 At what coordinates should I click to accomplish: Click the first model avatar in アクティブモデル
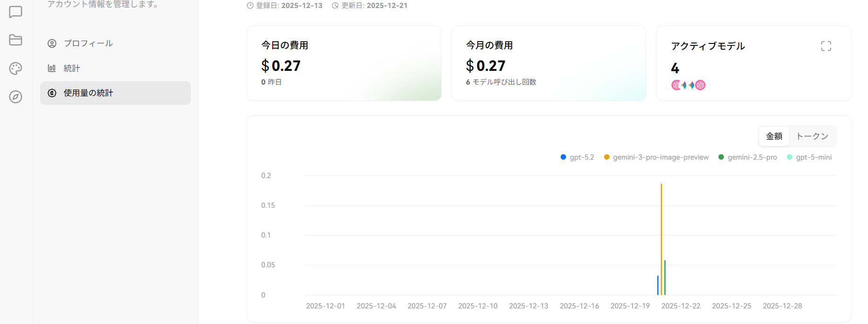click(676, 85)
